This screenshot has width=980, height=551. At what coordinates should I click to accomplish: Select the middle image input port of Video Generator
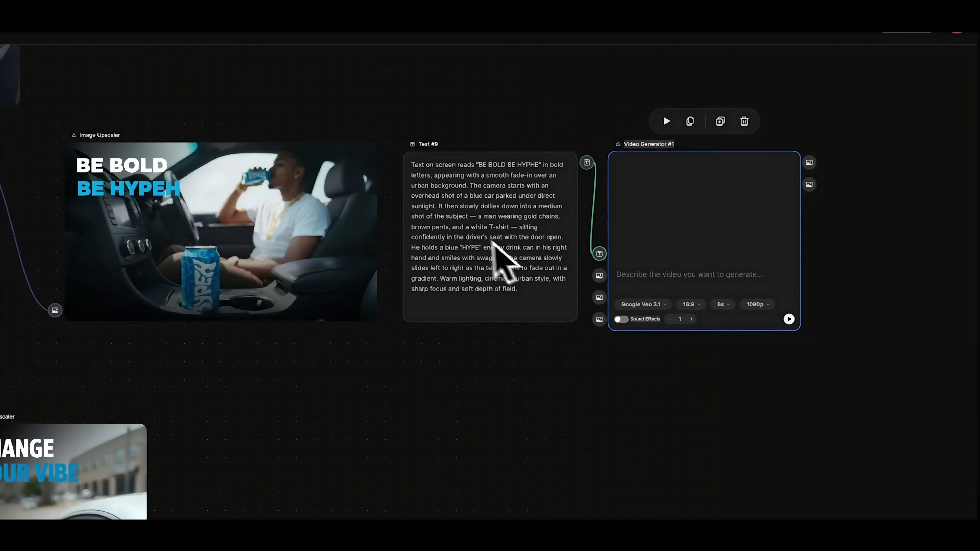(x=599, y=297)
